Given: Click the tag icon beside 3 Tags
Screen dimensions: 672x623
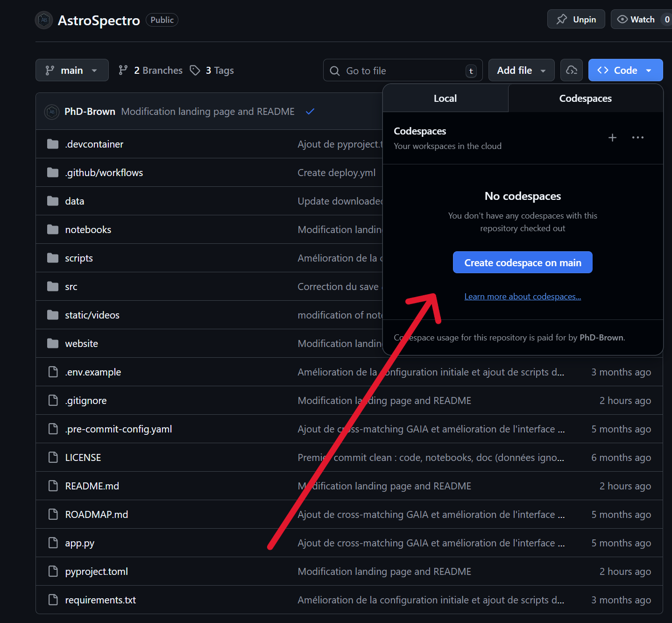Looking at the screenshot, I should (195, 71).
